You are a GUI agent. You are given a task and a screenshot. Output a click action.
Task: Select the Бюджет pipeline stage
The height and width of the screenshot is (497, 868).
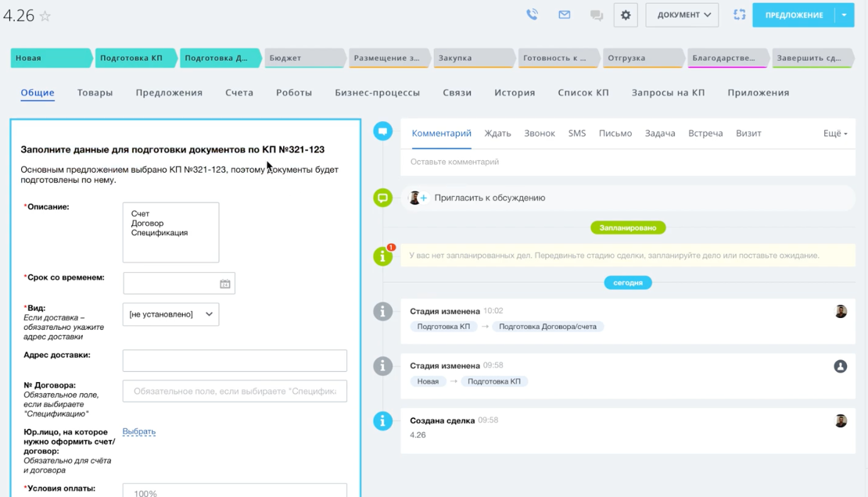tap(302, 58)
